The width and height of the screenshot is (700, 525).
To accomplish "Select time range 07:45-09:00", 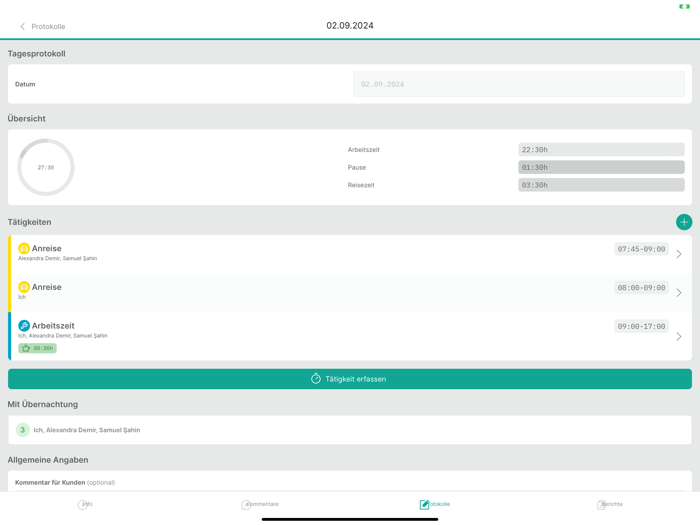I will [641, 249].
